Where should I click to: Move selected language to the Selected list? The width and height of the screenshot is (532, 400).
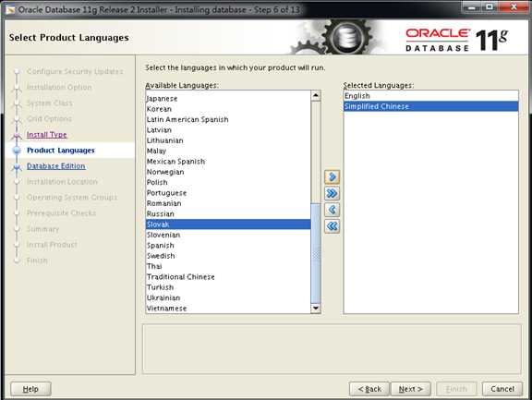coord(332,176)
